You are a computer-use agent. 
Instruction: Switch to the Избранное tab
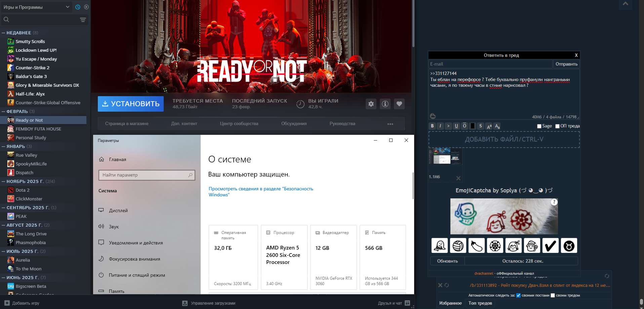[450, 303]
